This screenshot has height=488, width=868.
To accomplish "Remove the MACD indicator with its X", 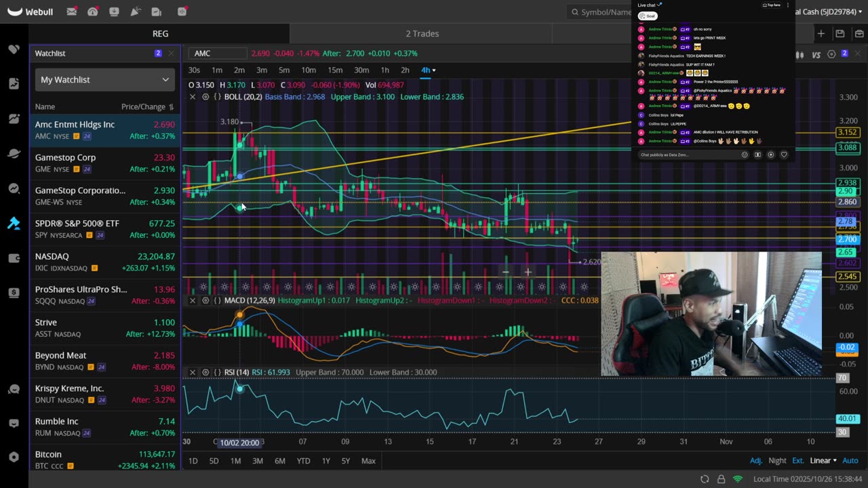I will pos(193,300).
